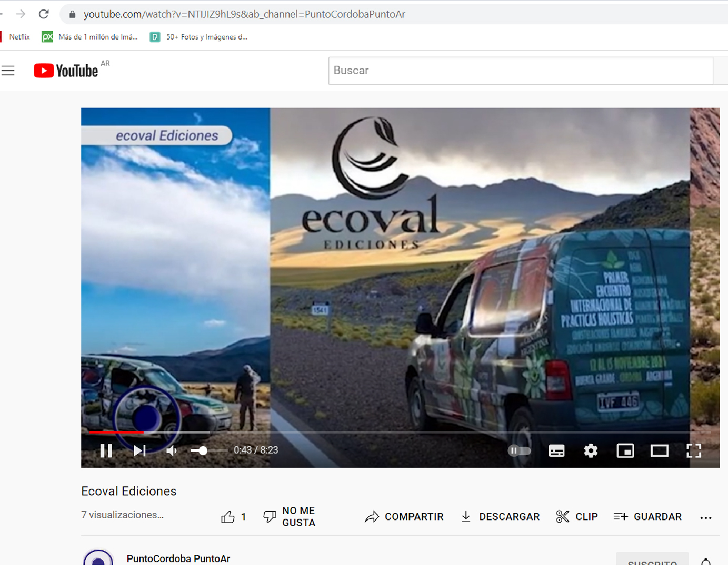
Task: Open the playback settings gear
Action: tap(591, 450)
